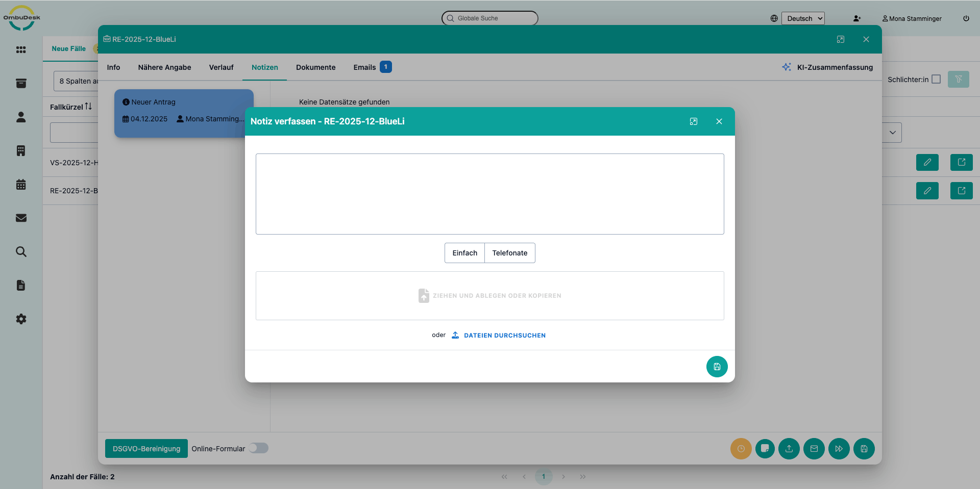Screen dimensions: 980x489
Task: Switch to the Dokumente tab
Action: point(315,67)
